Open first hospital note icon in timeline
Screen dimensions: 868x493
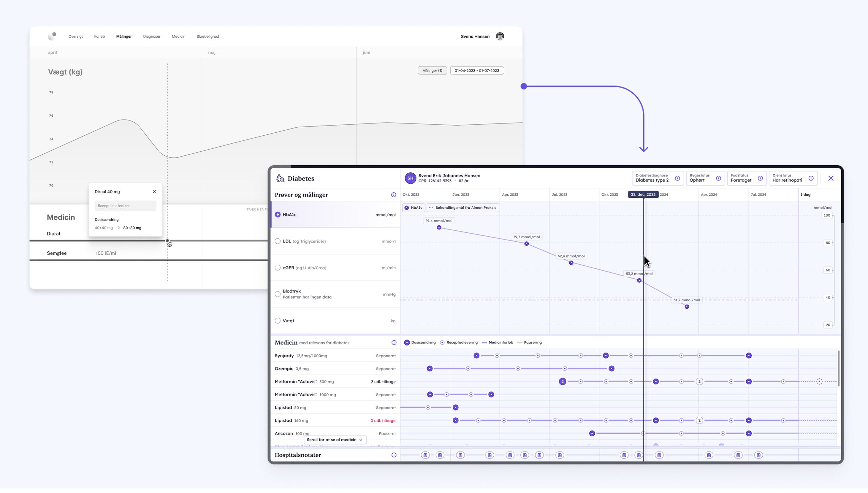tap(425, 455)
